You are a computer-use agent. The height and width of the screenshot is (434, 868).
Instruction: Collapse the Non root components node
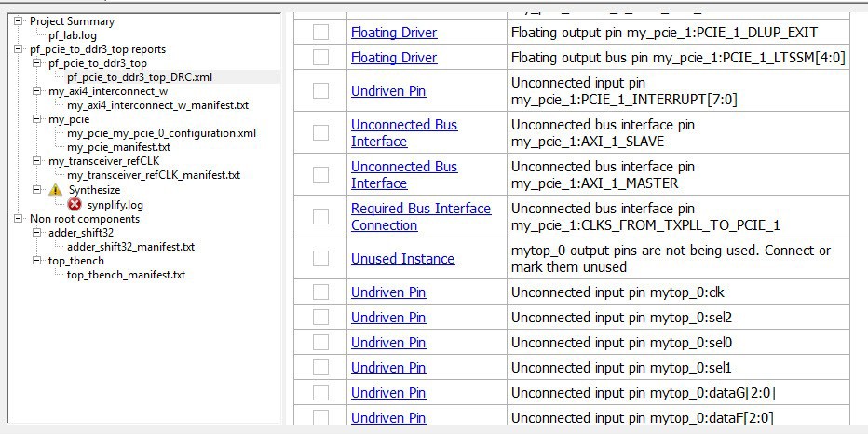[x=20, y=219]
